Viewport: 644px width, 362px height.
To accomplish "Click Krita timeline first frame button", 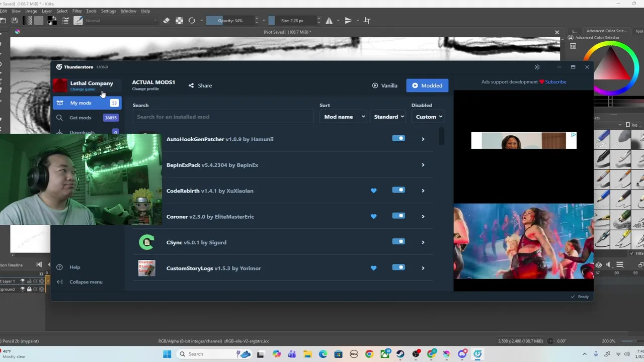I will 39,264.
